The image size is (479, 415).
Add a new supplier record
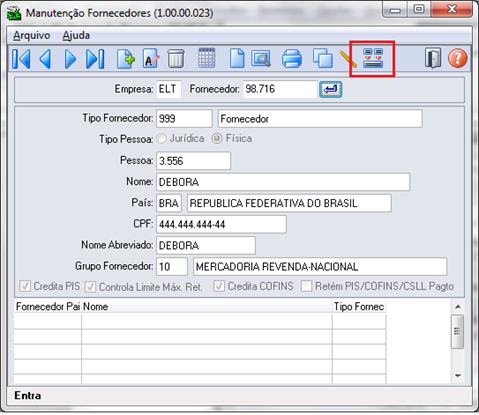coord(126,59)
